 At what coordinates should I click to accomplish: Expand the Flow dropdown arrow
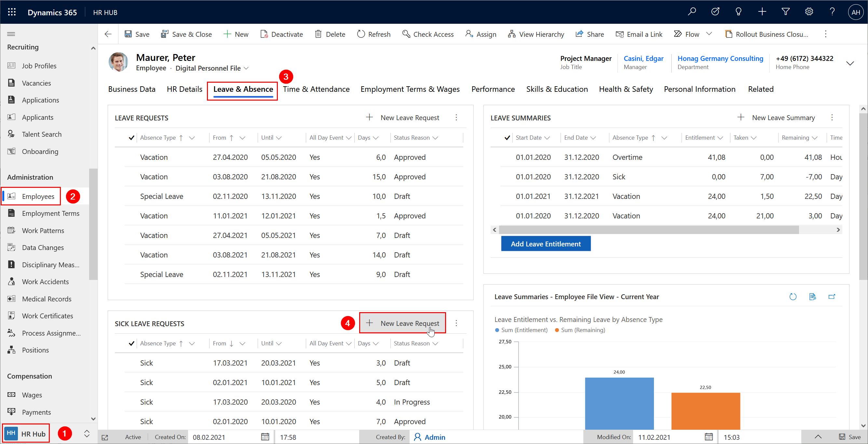709,34
